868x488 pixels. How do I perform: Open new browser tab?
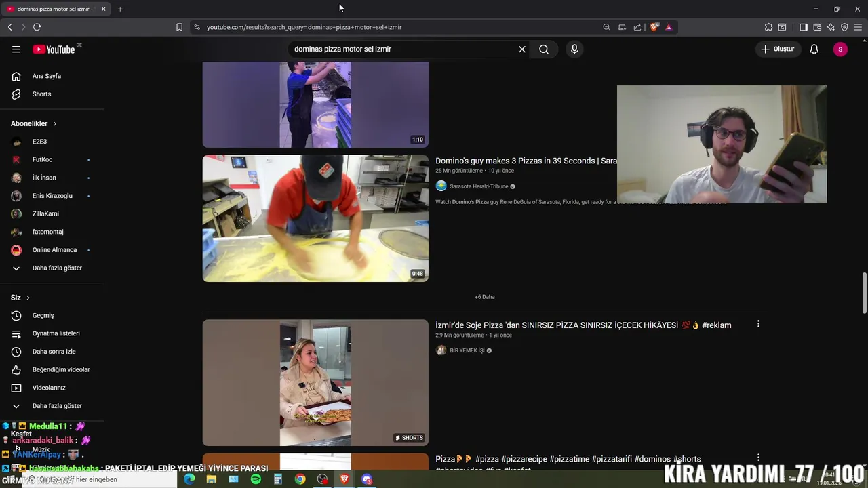click(120, 9)
